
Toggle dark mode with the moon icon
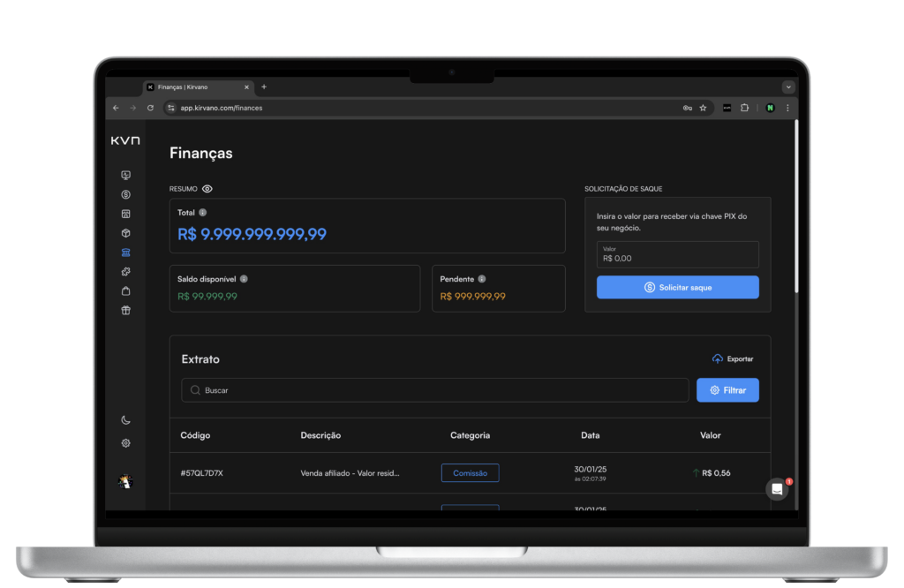(125, 420)
